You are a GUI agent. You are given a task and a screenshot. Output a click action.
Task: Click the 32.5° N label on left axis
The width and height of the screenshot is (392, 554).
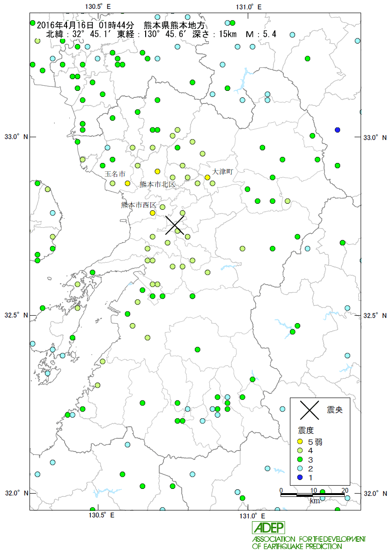pyautogui.click(x=16, y=315)
